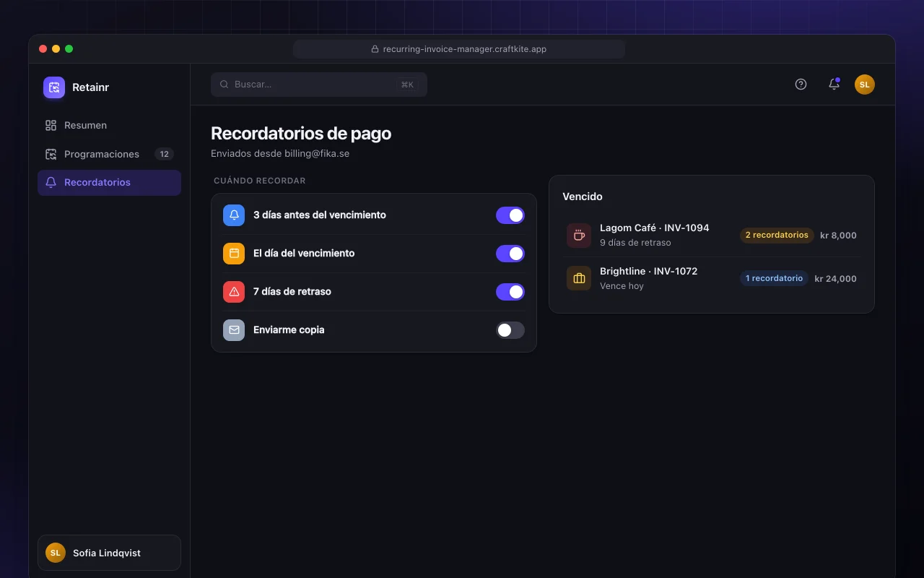The image size is (924, 578).
Task: Click the envelope icon for Enviarme copia
Action: pyautogui.click(x=234, y=330)
